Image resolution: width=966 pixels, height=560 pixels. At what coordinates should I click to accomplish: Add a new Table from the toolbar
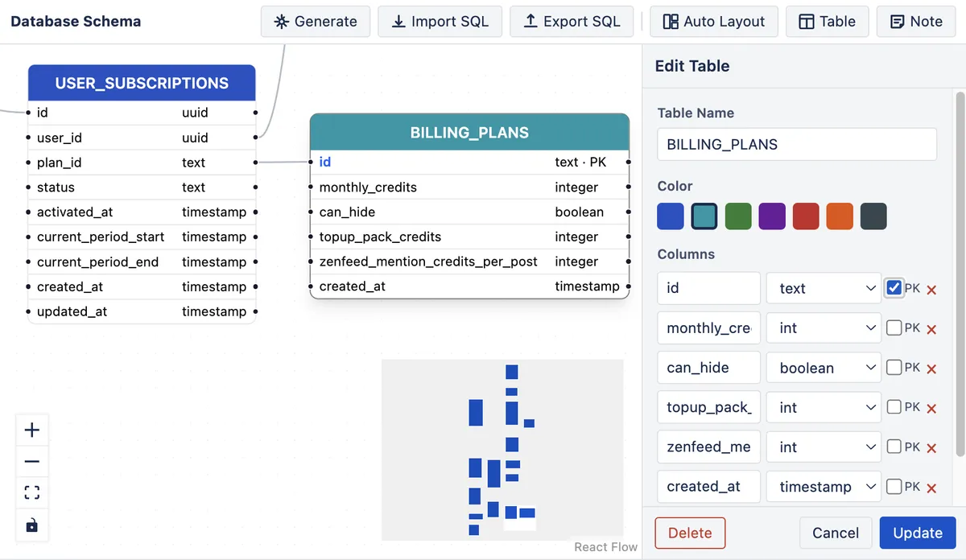point(827,22)
